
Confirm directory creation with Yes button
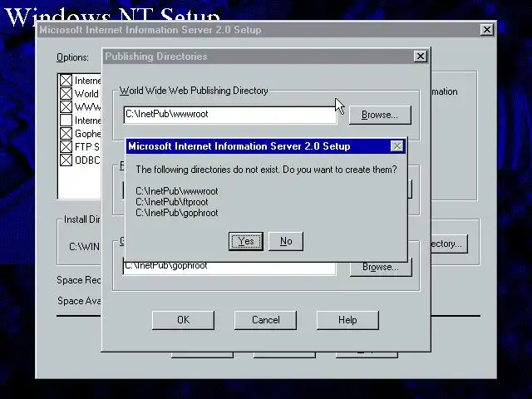point(246,241)
